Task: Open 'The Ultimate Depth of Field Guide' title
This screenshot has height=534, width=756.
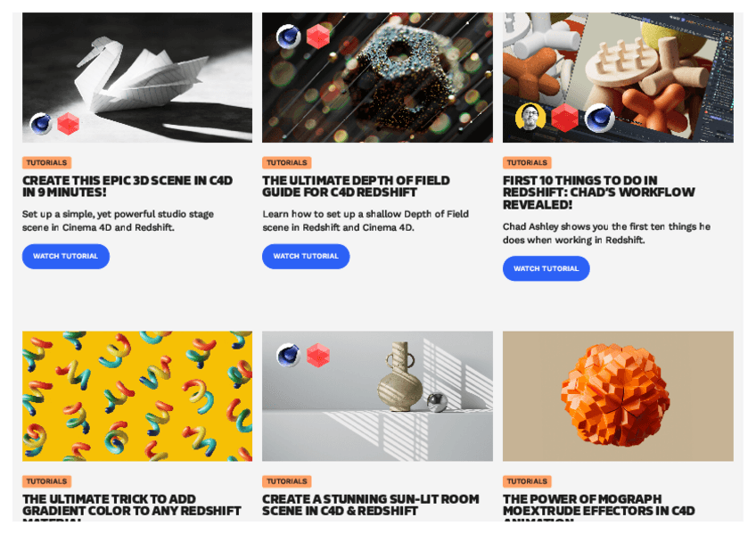Action: [356, 186]
